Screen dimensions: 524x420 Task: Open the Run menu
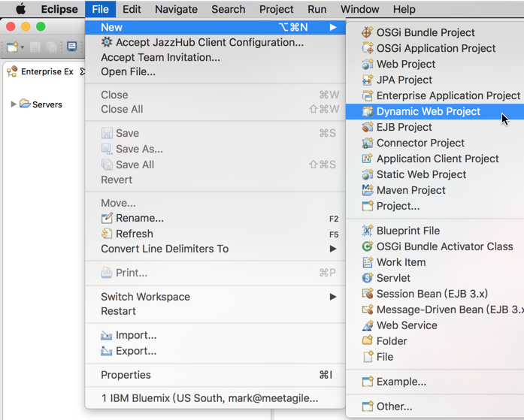[317, 9]
